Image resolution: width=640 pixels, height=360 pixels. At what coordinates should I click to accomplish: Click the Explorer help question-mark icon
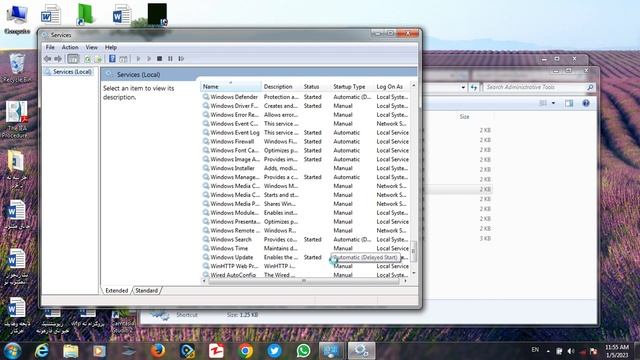pos(586,103)
